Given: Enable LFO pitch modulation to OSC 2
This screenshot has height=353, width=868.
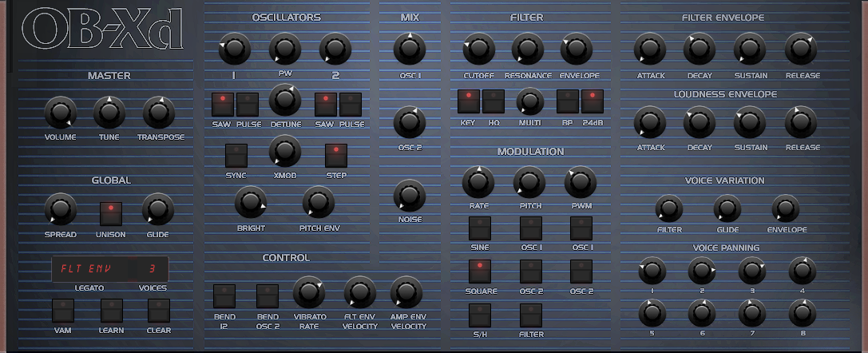Looking at the screenshot, I should coord(530,271).
